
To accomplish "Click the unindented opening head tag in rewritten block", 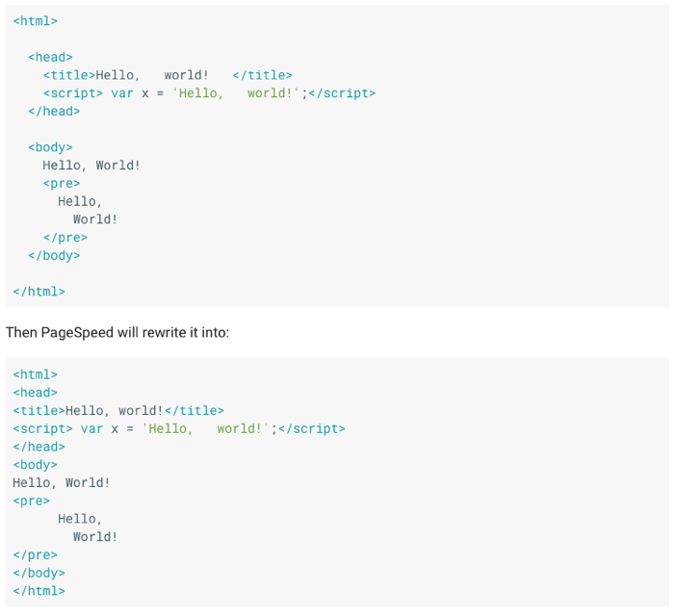I will 35,393.
